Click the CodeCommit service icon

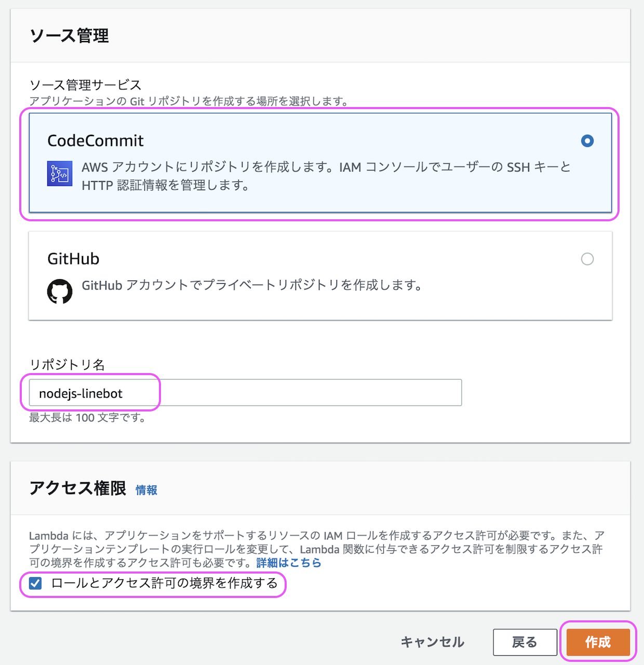coord(60,174)
